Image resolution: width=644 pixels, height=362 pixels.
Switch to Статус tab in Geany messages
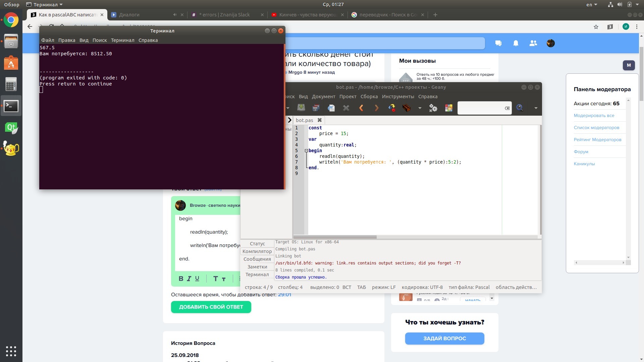coord(257,244)
